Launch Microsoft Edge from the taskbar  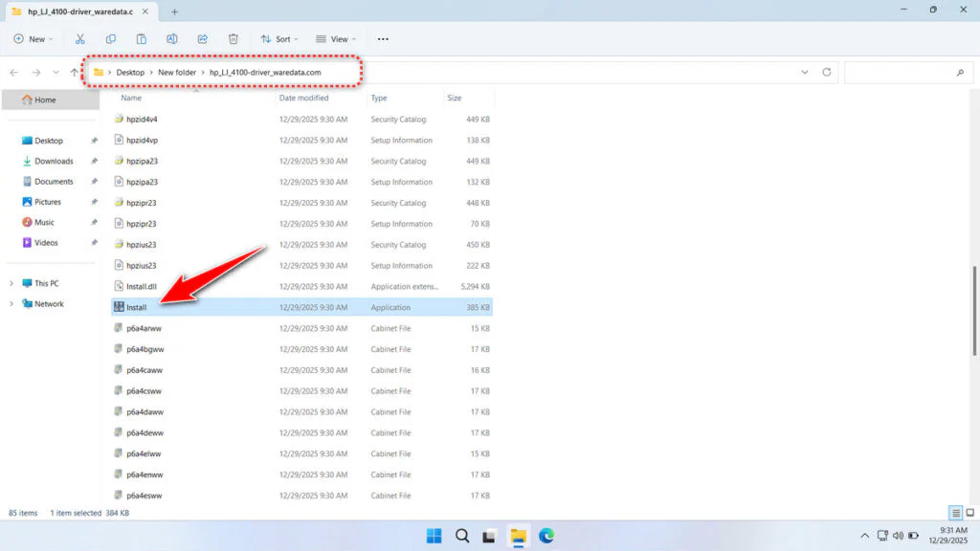(x=546, y=537)
